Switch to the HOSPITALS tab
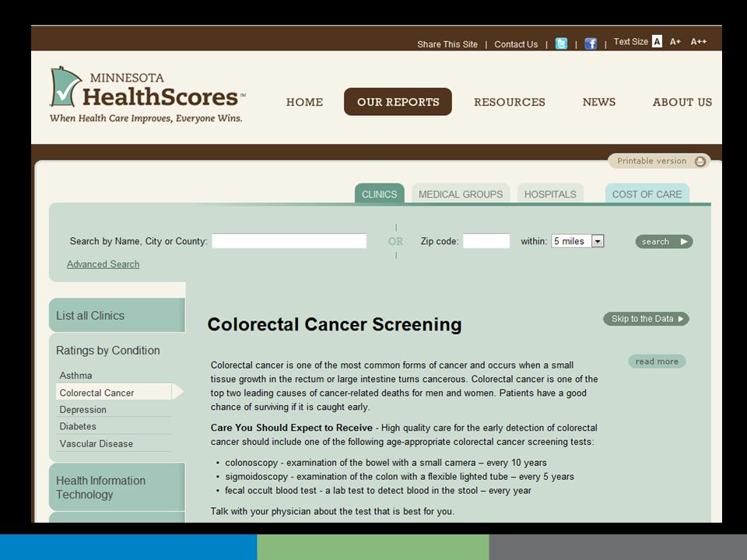The image size is (747, 560). 550,194
